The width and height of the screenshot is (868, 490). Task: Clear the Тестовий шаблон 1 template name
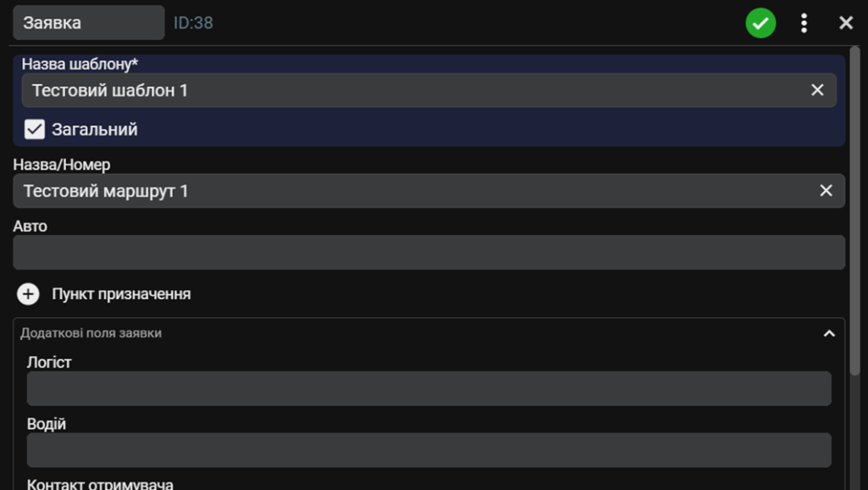pyautogui.click(x=817, y=90)
